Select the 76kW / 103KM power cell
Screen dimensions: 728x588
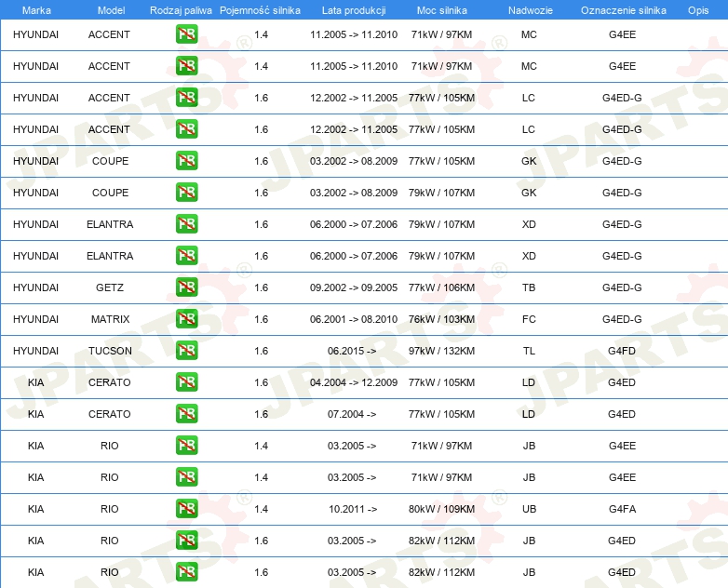(x=441, y=319)
